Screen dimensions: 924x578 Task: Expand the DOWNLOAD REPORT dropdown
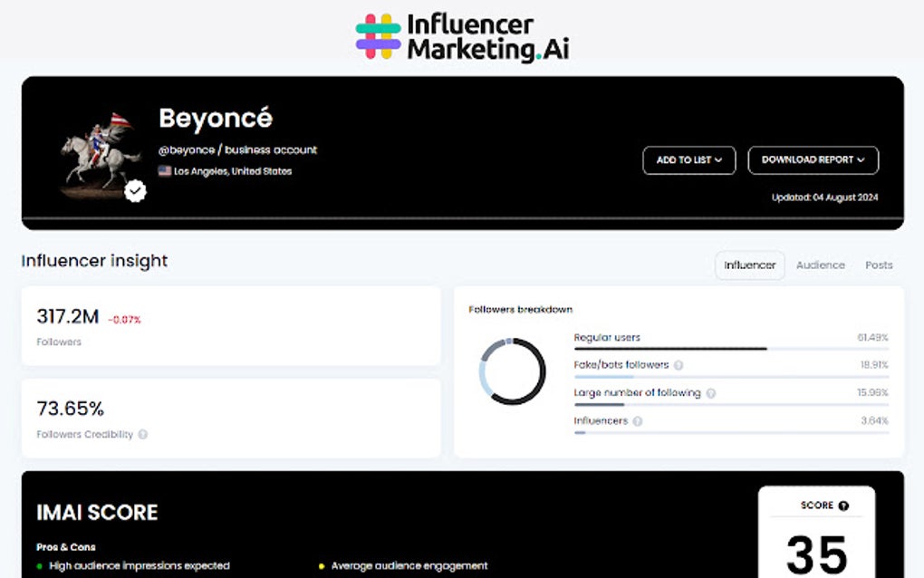pos(813,160)
